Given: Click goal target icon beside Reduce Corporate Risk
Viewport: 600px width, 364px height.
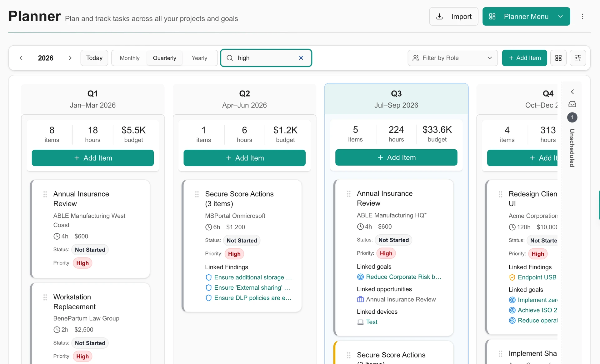Looking at the screenshot, I should pos(360,277).
